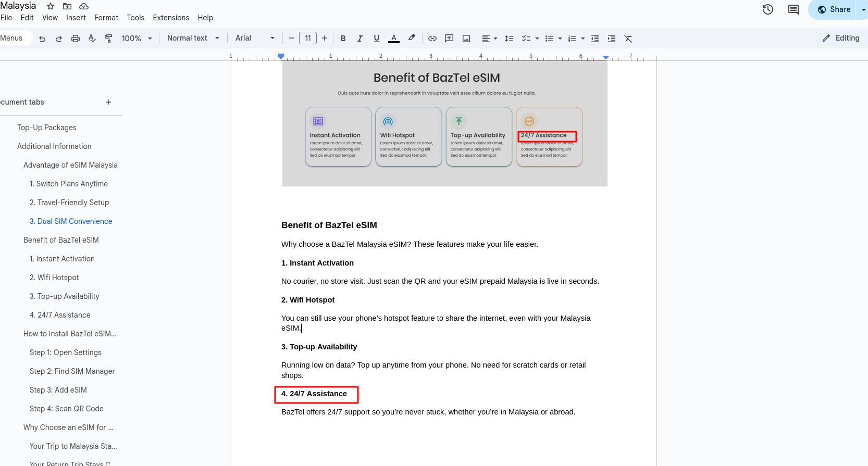Screen dimensions: 868x466
Task: Jump to 'Step 3: Add eSIM' heading
Action: [58, 390]
